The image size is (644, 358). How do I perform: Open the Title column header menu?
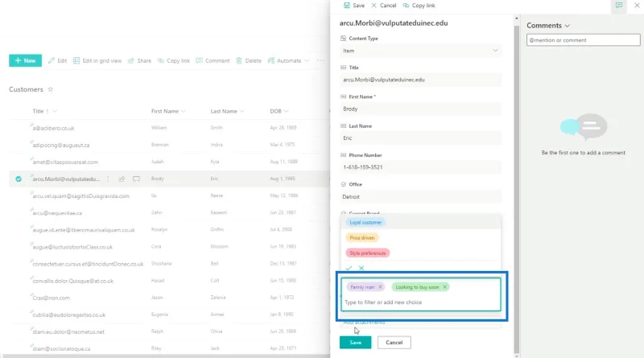click(x=44, y=111)
